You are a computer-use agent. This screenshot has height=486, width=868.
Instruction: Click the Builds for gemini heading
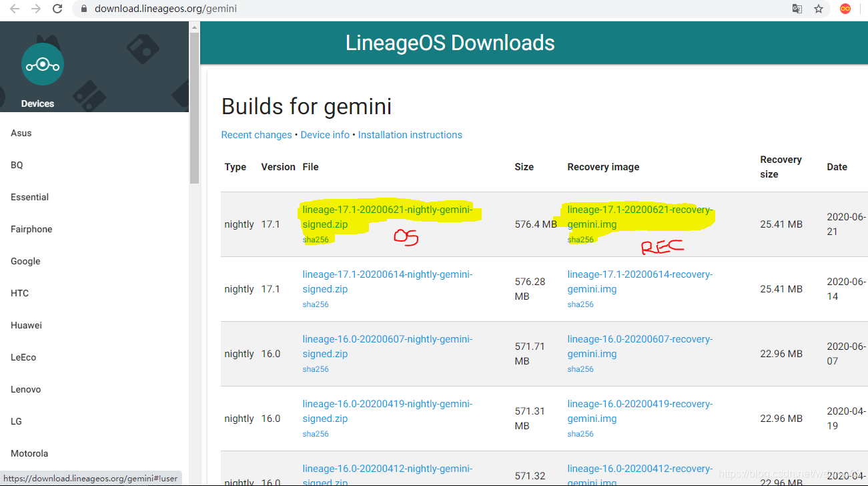306,106
